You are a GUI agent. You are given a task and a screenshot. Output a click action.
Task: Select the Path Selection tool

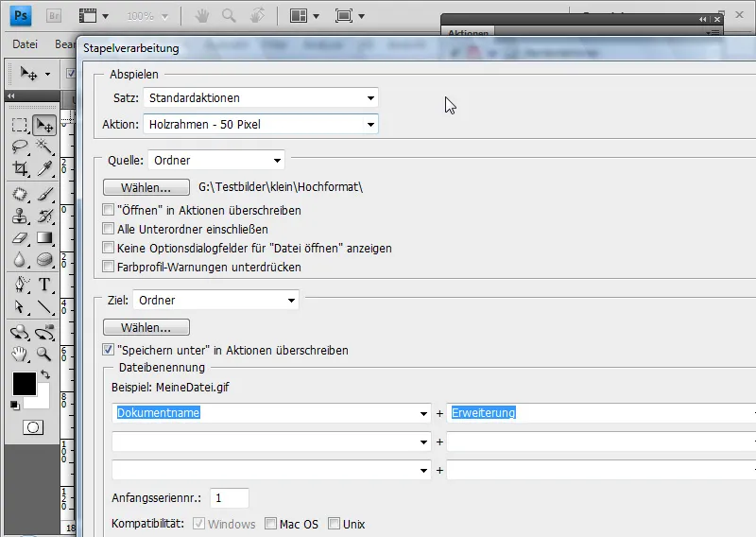[20, 307]
